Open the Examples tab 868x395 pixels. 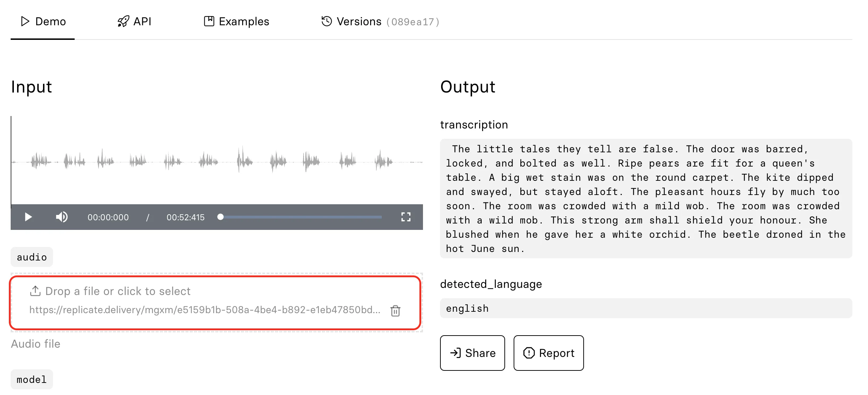tap(236, 21)
